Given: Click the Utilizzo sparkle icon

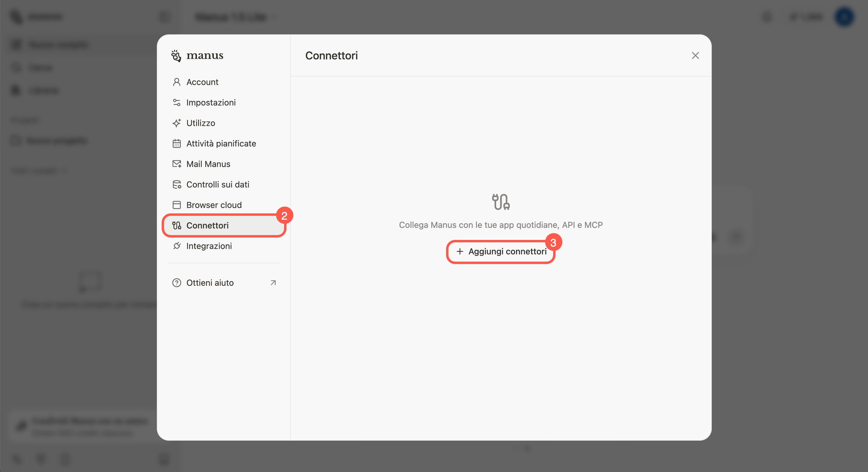Looking at the screenshot, I should (x=176, y=123).
